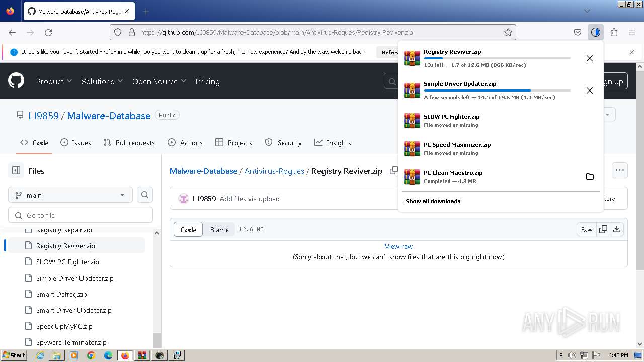Expand the Solutions menu
The image size is (644, 362).
point(102,81)
